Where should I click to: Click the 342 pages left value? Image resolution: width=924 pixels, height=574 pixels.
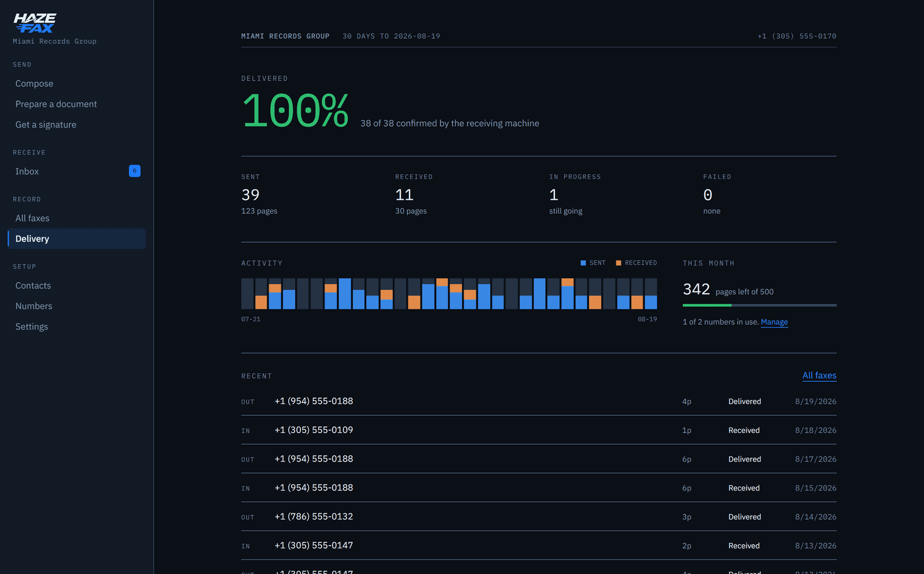point(696,289)
